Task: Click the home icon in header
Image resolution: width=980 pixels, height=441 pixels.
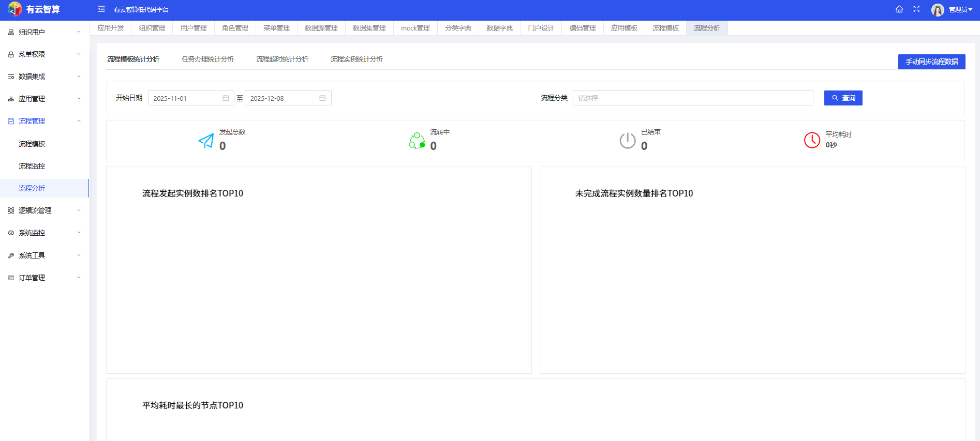Action: click(899, 9)
